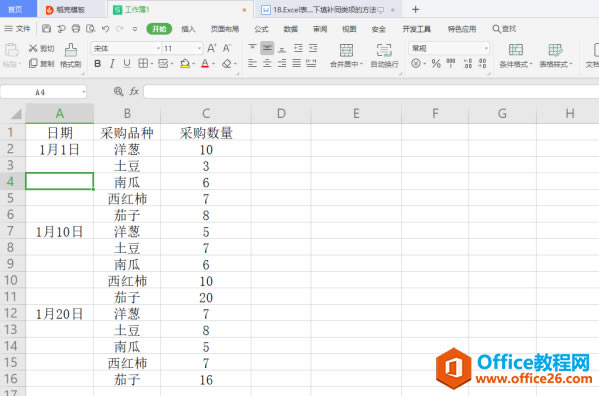Activate the Format Painter (格式刷) brush
Screen dimensions: 599x396
pos(71,56)
